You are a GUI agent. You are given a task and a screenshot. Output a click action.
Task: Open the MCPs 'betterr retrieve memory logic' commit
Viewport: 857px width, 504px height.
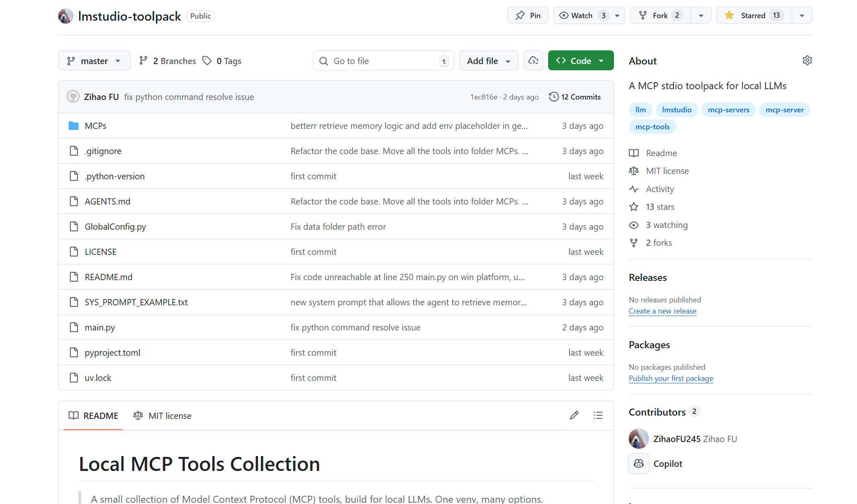point(409,126)
